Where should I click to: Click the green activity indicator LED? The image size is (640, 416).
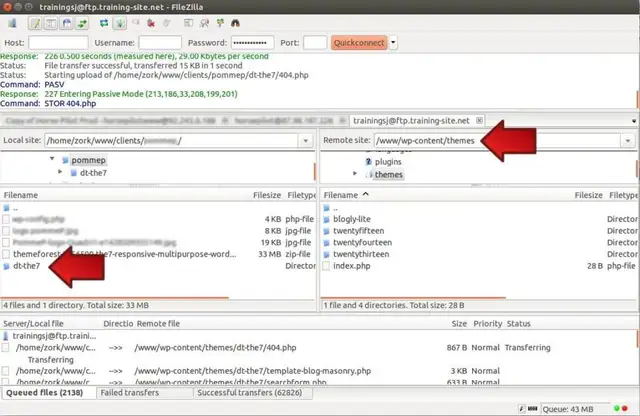pyautogui.click(x=616, y=408)
